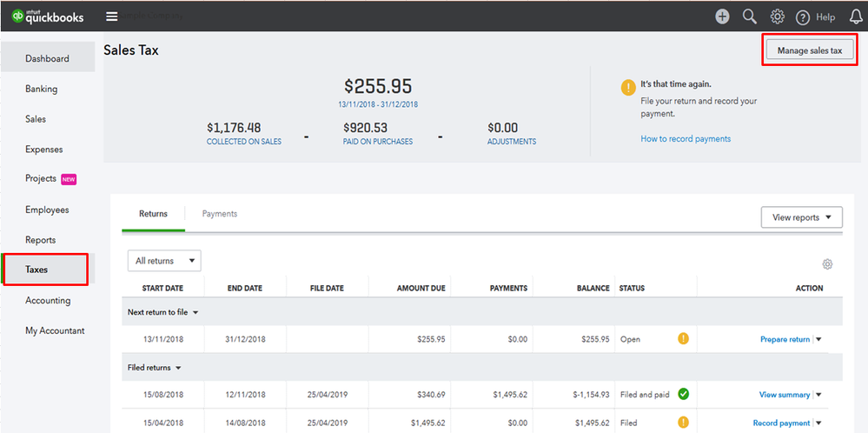Open the arrow next to Record payment
This screenshot has width=868, height=433.
coord(818,423)
